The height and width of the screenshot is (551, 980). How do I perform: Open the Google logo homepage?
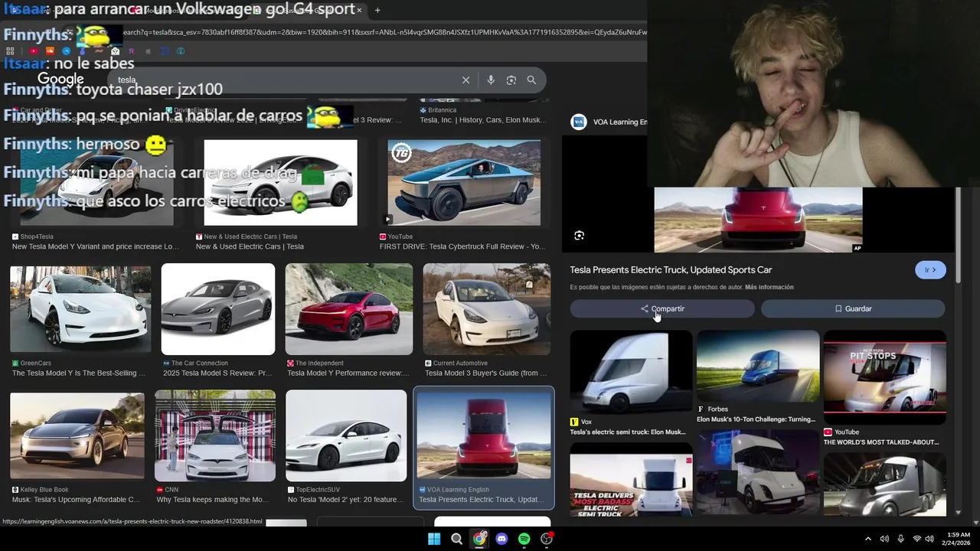60,79
